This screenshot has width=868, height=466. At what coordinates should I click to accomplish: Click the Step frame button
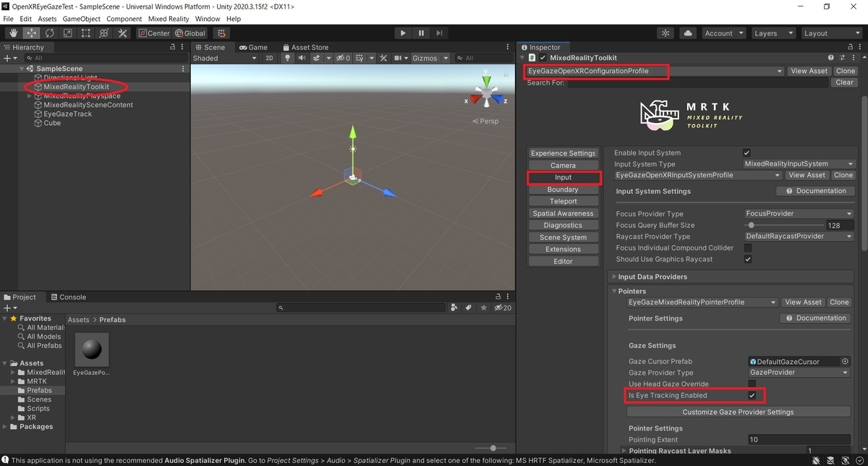tap(440, 33)
